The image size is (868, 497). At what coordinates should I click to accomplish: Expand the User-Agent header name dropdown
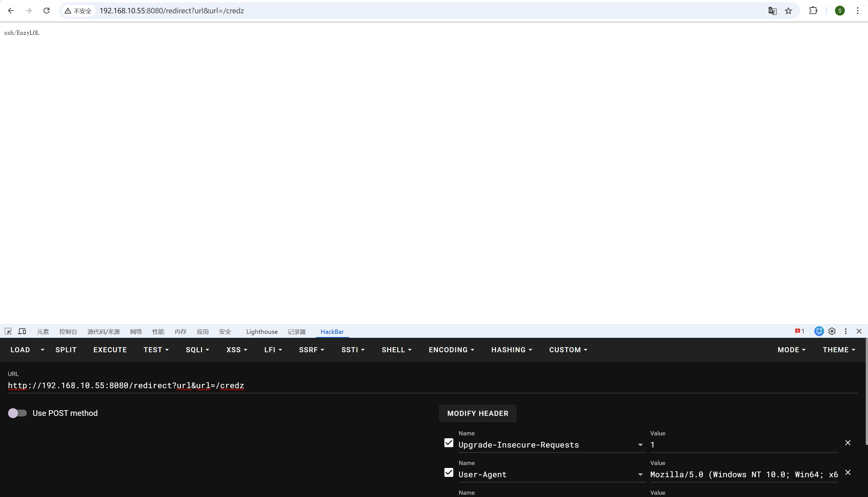pyautogui.click(x=640, y=474)
